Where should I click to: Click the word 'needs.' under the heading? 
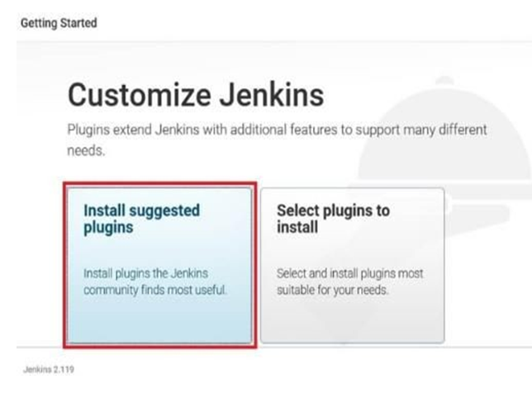pos(86,150)
